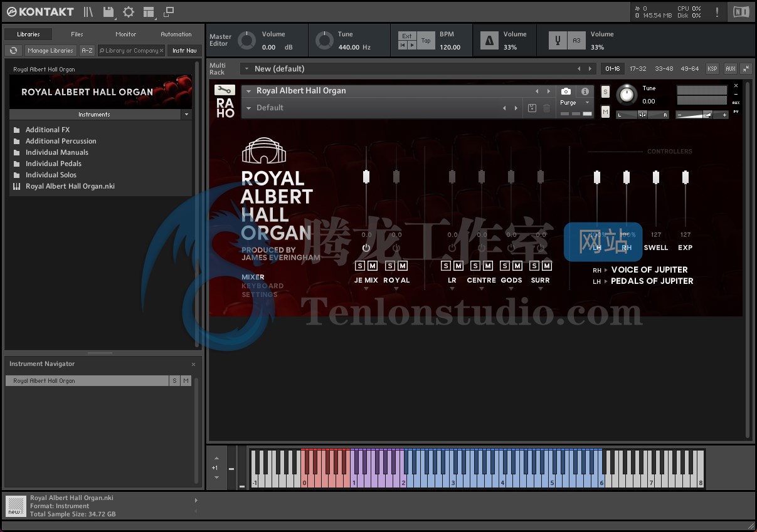Screen dimensions: 757x532
Task: Click Manage Libraries button
Action: point(51,51)
